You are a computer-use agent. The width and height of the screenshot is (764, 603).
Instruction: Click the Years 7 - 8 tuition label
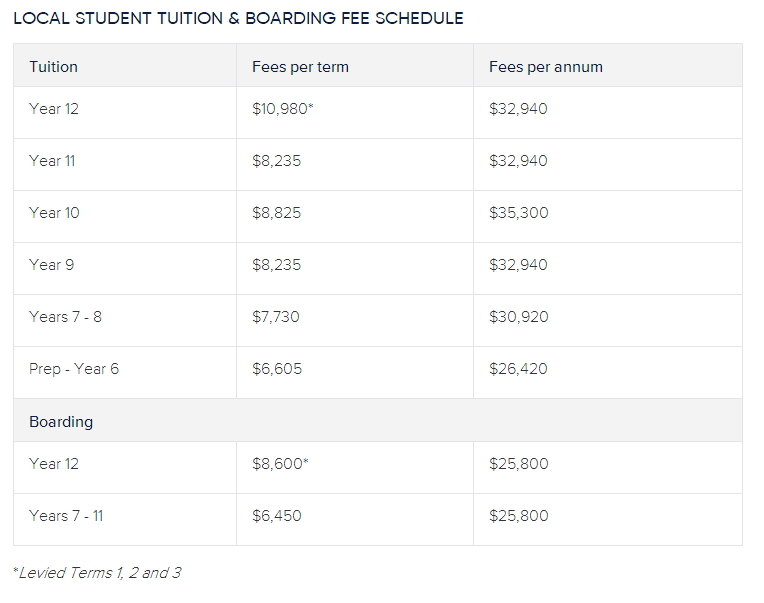pos(65,317)
